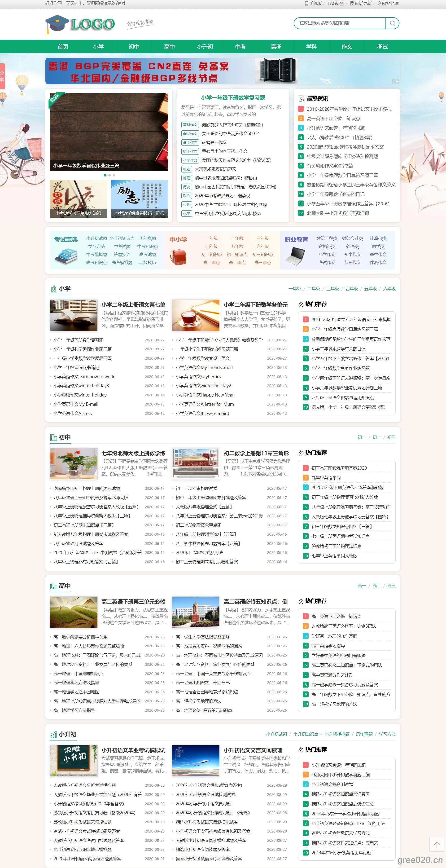Select the 高三 filter in 高中 section
Image resolution: width=446 pixels, height=868 pixels.
pyautogui.click(x=391, y=586)
